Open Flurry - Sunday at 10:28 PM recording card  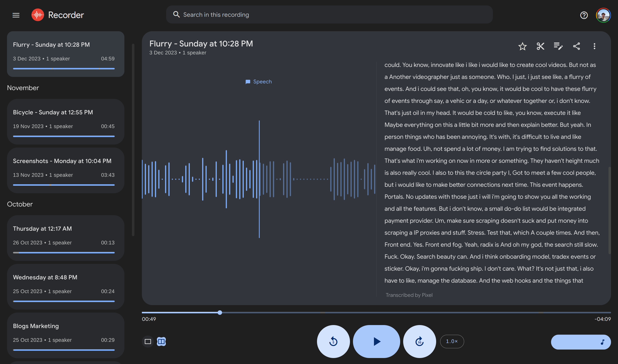point(66,54)
